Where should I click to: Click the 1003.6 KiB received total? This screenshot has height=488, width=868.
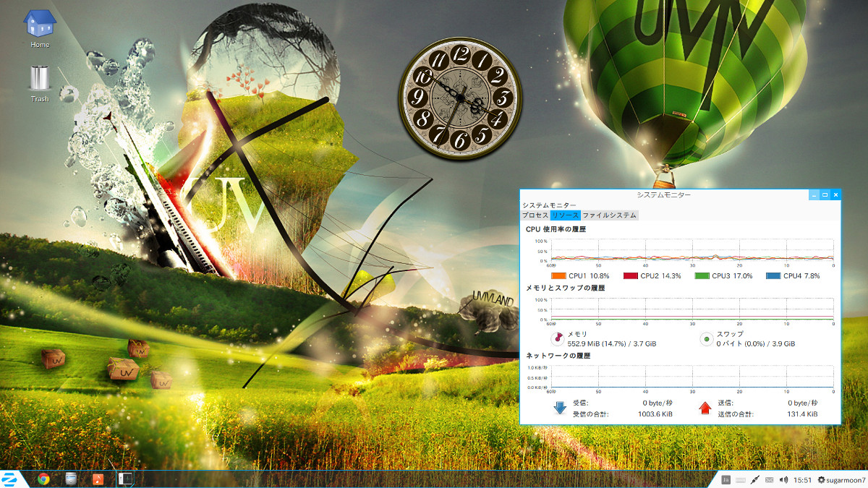656,414
